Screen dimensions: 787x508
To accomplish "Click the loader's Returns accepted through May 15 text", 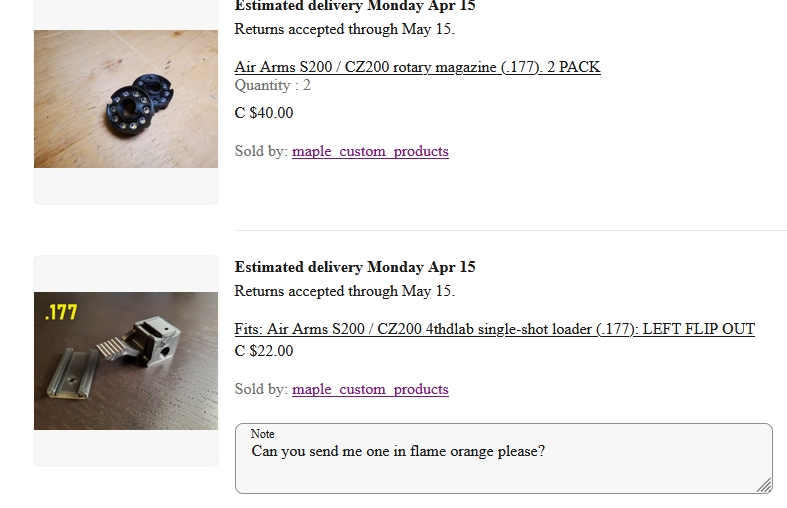I will 344,291.
